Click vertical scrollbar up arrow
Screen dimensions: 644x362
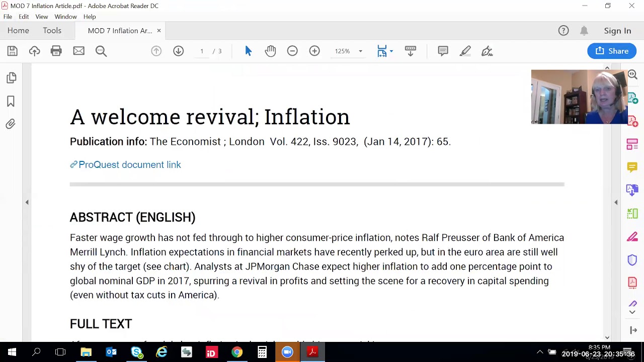(607, 68)
